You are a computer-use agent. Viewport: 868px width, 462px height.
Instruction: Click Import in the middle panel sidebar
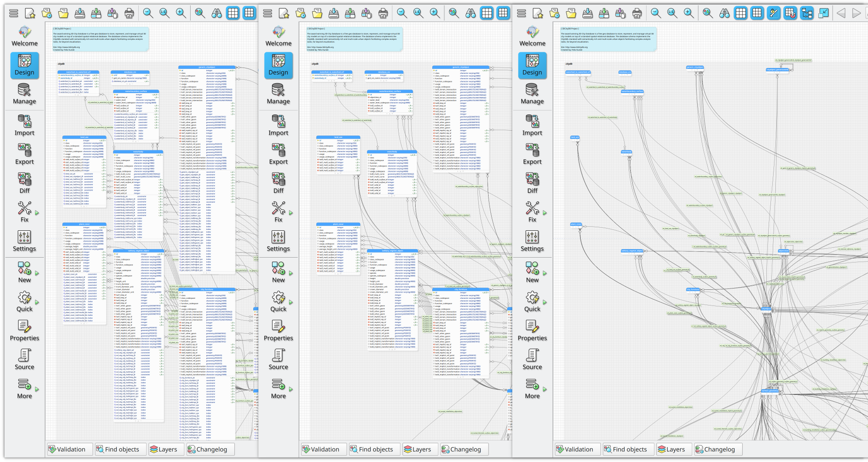click(278, 126)
